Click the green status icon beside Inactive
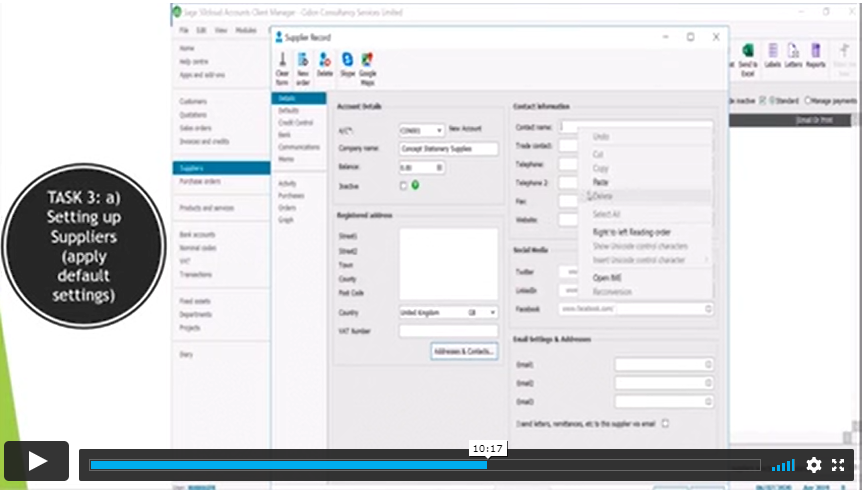 415,185
